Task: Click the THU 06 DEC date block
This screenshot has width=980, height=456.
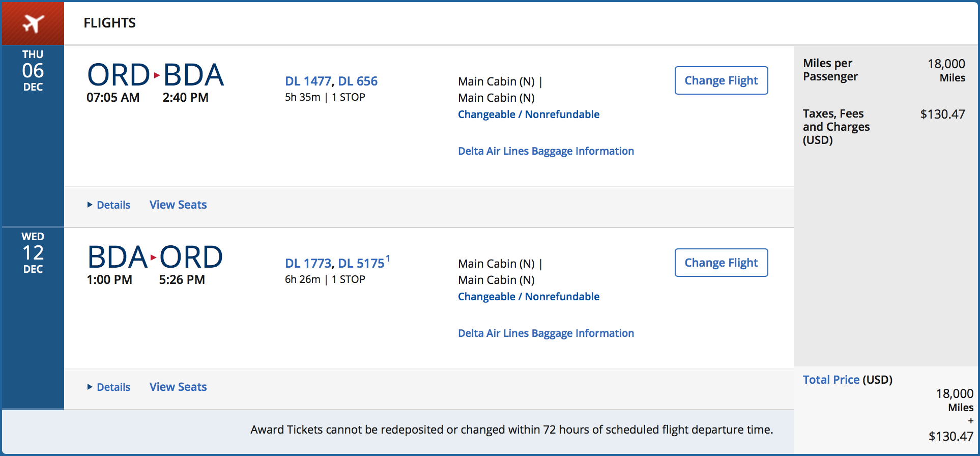Action: pos(33,71)
